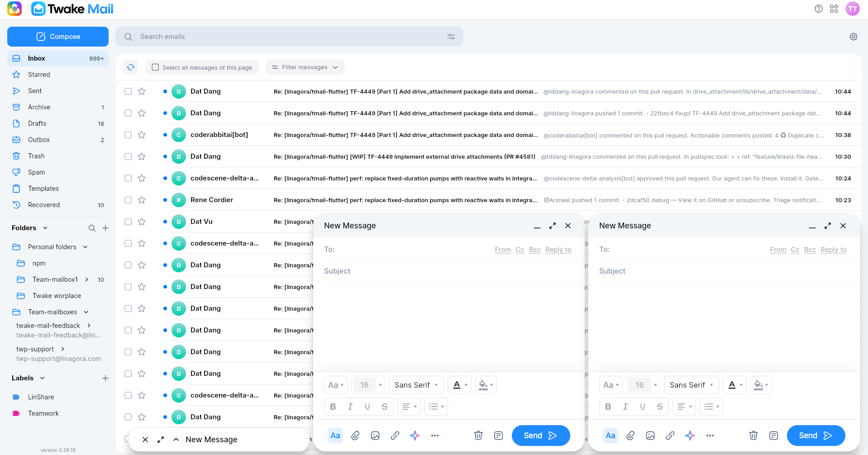Open the help question mark icon
868x455 pixels.
pyautogui.click(x=819, y=9)
